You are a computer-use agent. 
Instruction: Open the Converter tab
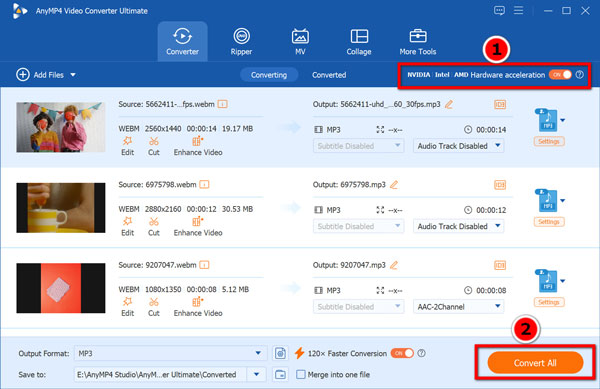pyautogui.click(x=183, y=41)
